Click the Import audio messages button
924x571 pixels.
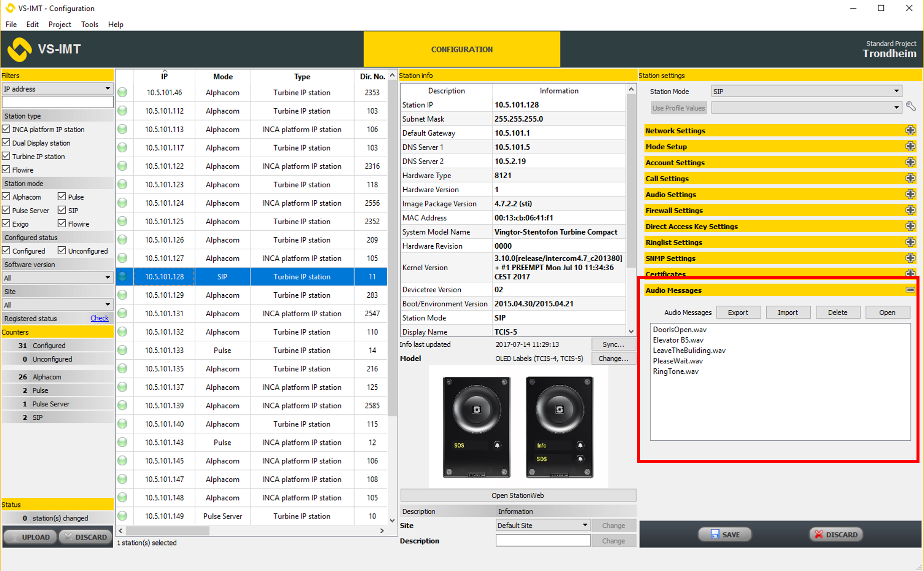point(787,312)
